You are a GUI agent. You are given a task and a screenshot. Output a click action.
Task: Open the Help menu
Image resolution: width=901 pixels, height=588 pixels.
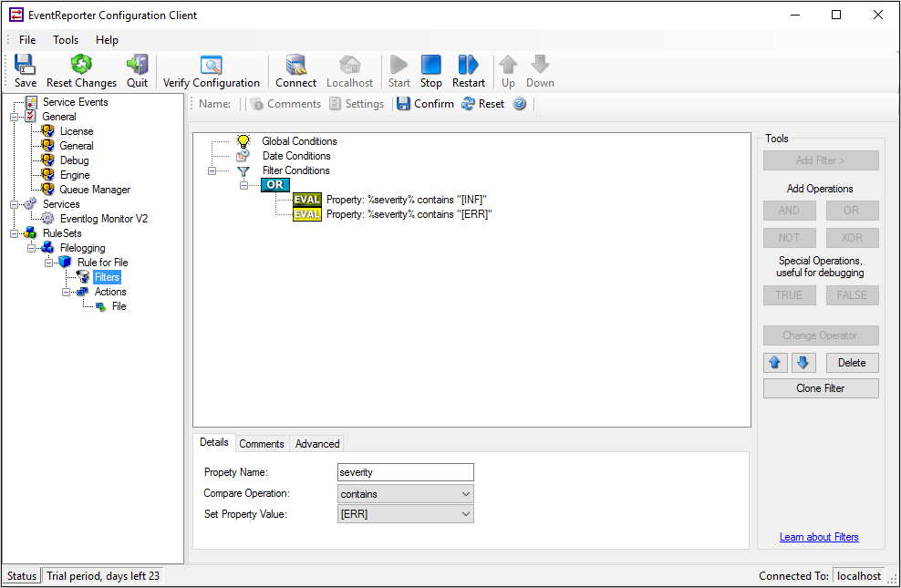pyautogui.click(x=107, y=39)
